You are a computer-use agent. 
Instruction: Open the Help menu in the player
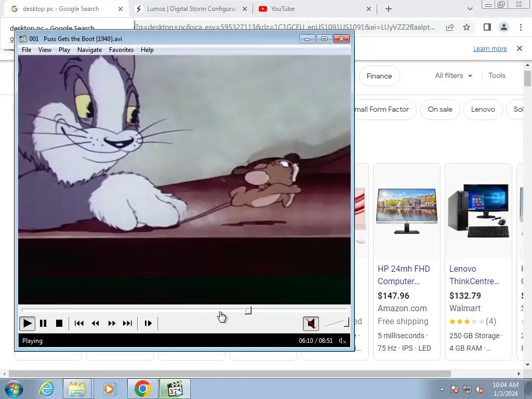coord(147,50)
